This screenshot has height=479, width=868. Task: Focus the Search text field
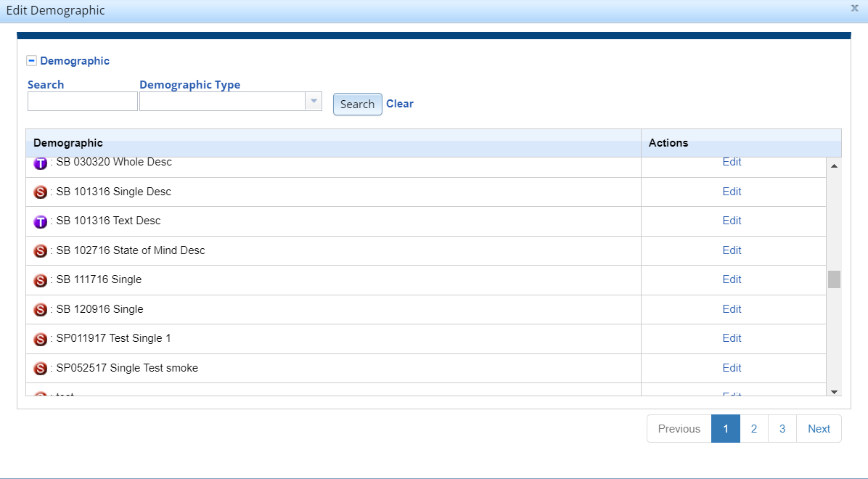tap(82, 102)
